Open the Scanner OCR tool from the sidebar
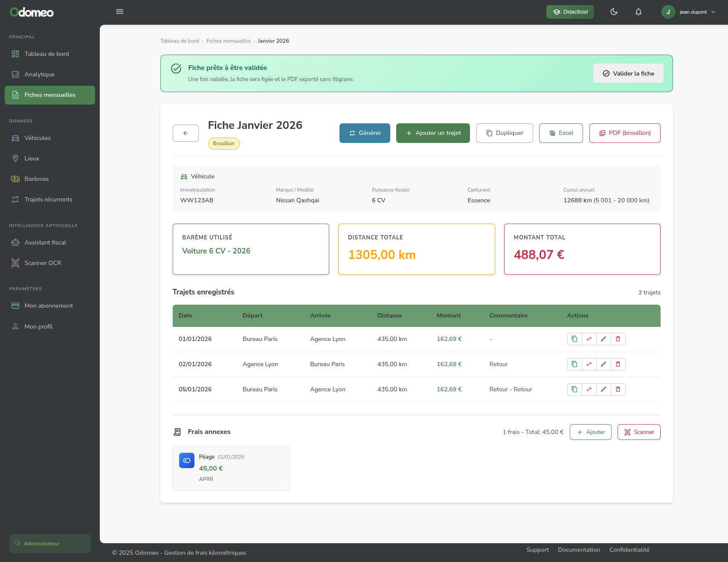Screen dimensions: 728x562 (x=43, y=262)
